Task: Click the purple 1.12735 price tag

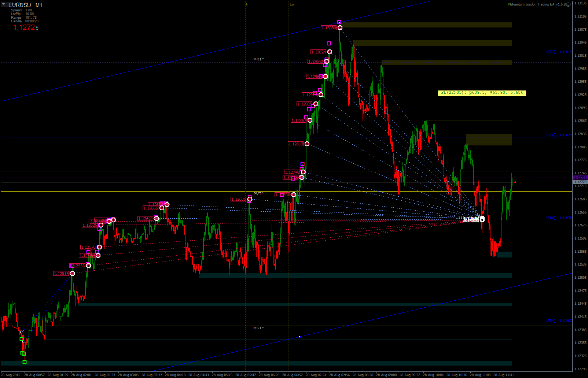Action: pos(580,178)
